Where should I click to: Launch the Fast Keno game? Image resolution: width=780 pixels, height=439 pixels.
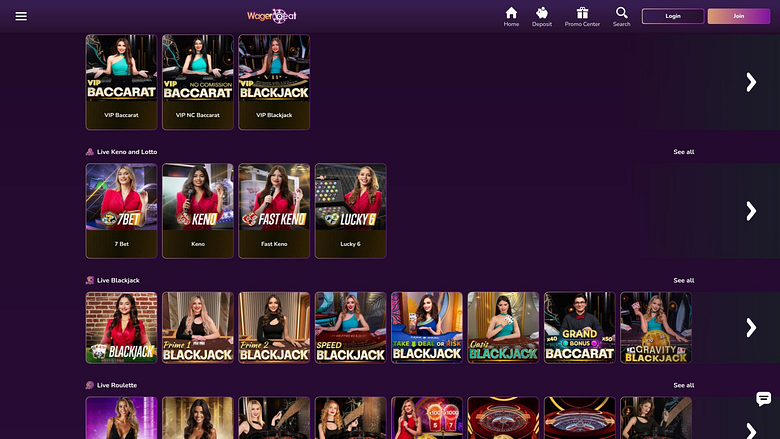point(274,211)
